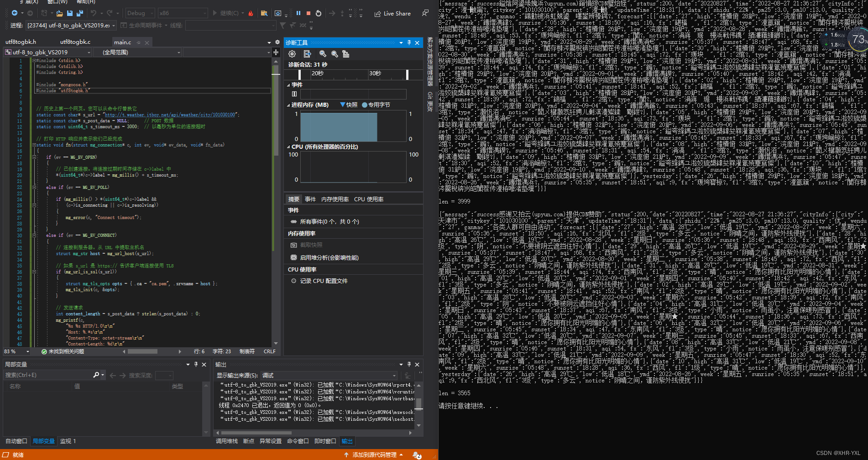Zoom in on the diagnostics timeline magnifier icon

[x=323, y=54]
